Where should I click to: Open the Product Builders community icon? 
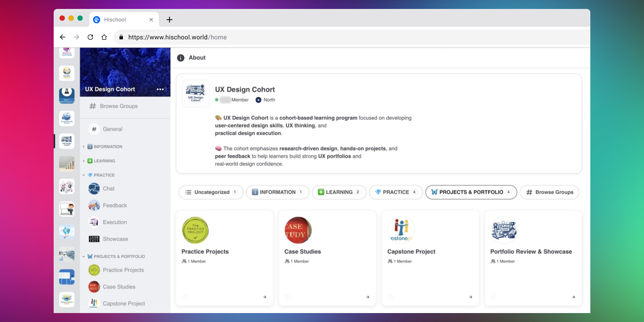67,299
